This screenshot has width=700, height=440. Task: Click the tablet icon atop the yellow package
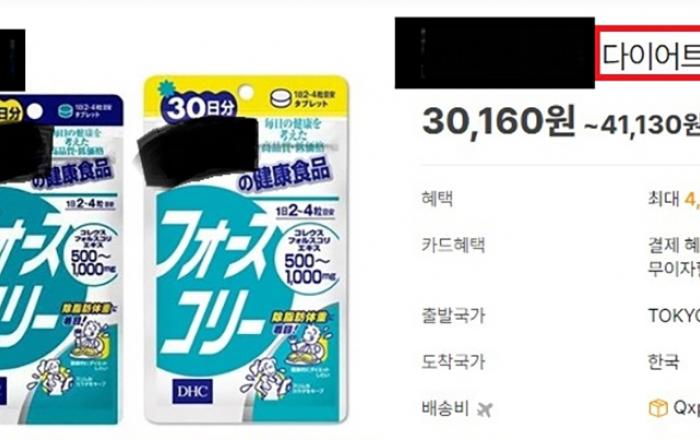[281, 99]
